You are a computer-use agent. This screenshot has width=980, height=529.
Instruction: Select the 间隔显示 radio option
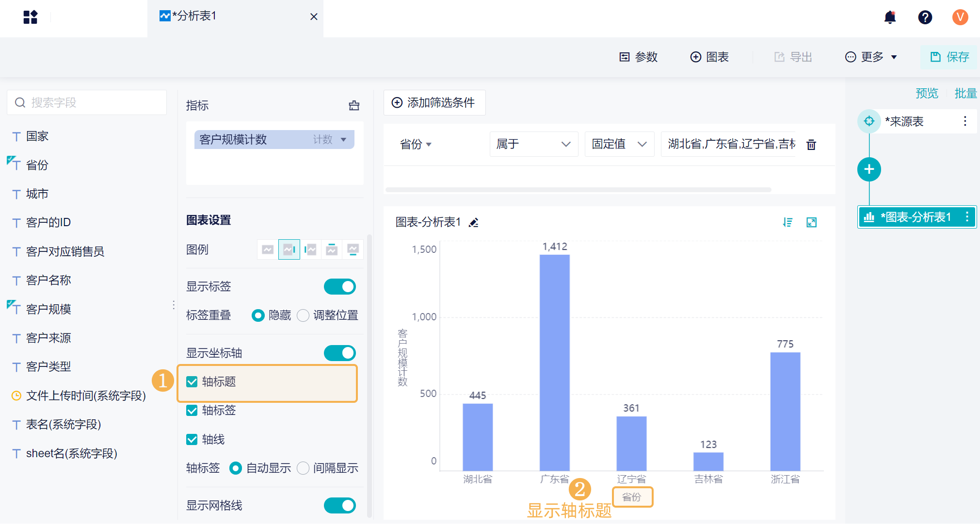(303, 468)
